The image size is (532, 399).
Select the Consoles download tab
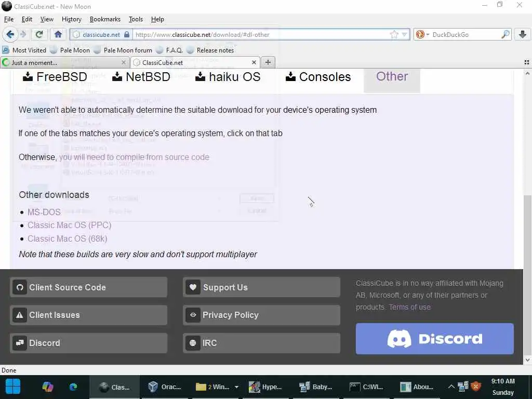click(318, 77)
